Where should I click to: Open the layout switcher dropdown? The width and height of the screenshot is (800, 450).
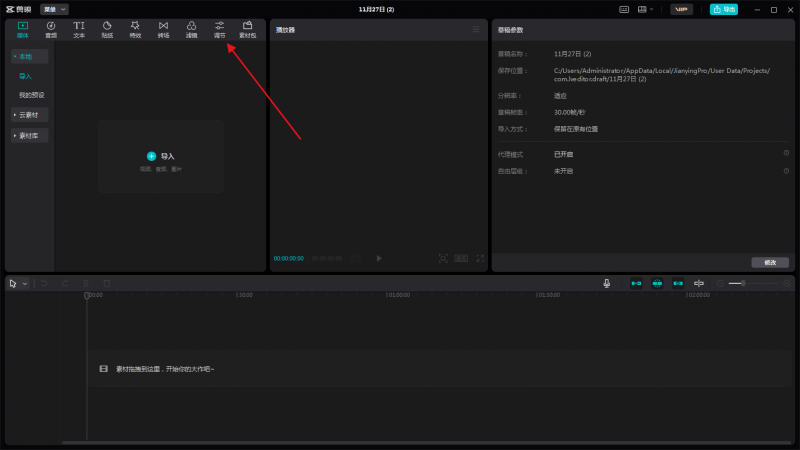pyautogui.click(x=645, y=9)
